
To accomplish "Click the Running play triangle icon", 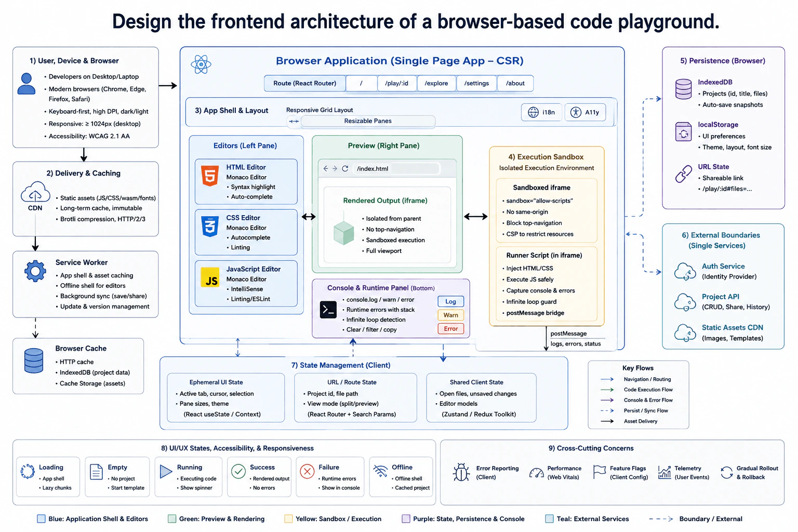I will [166, 471].
